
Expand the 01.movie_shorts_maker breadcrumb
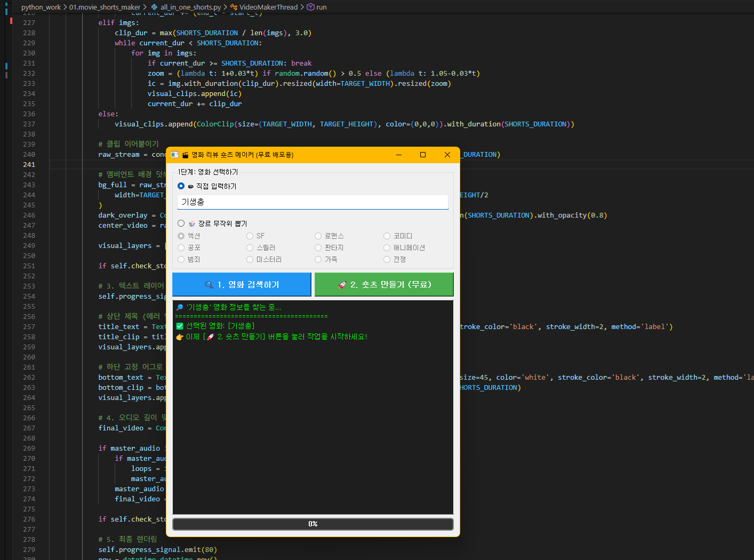105,7
